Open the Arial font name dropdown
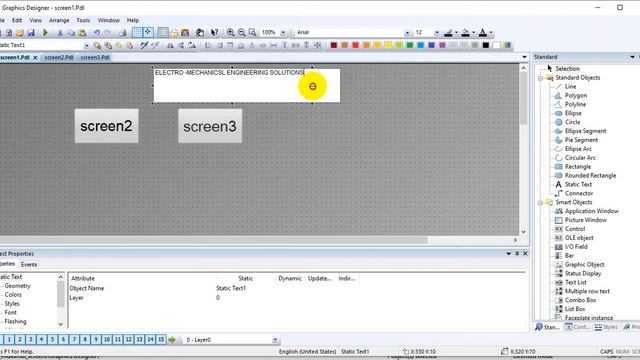The image size is (640, 360). 407,33
